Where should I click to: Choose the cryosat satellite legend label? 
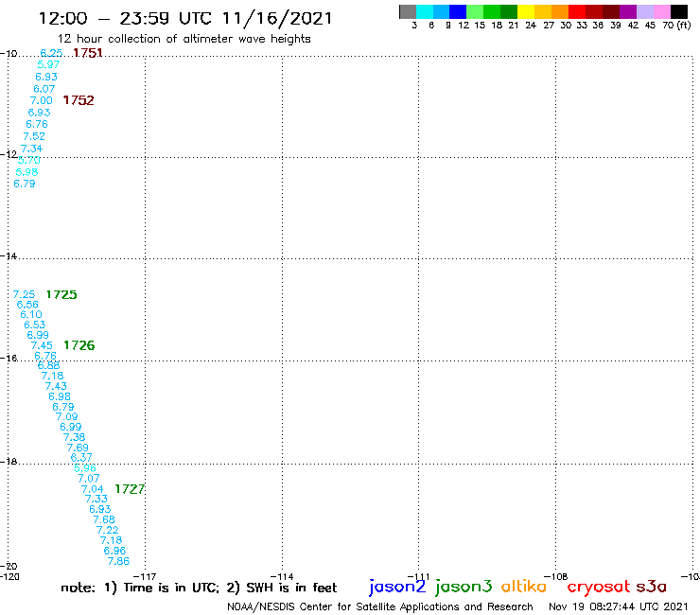[599, 587]
